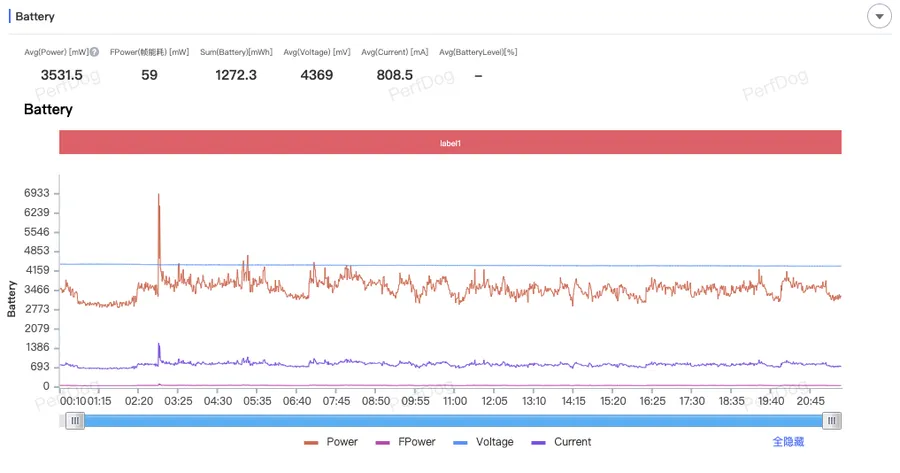Click the Avg(Power) value 3531.5
This screenshot has width=900, height=473.
coord(62,75)
